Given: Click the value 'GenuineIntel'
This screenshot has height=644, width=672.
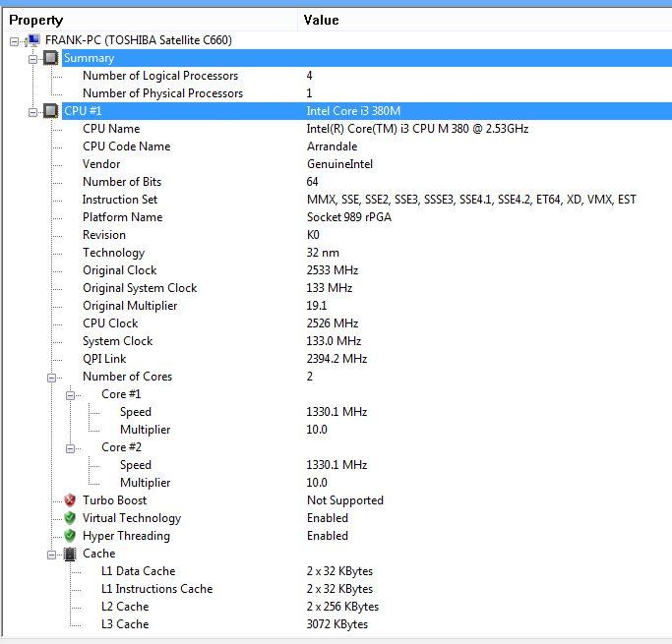Looking at the screenshot, I should pyautogui.click(x=339, y=164).
